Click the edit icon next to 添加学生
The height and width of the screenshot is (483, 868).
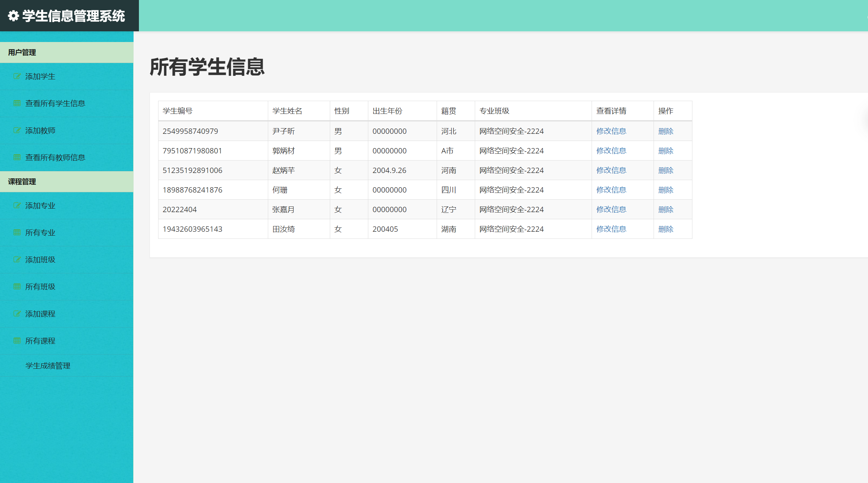coord(17,76)
